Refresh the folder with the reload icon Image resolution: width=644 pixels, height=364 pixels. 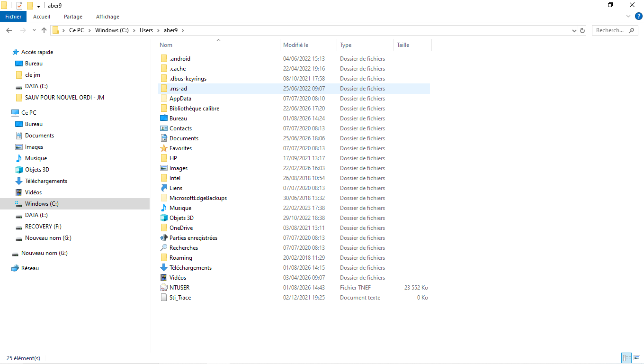point(582,30)
